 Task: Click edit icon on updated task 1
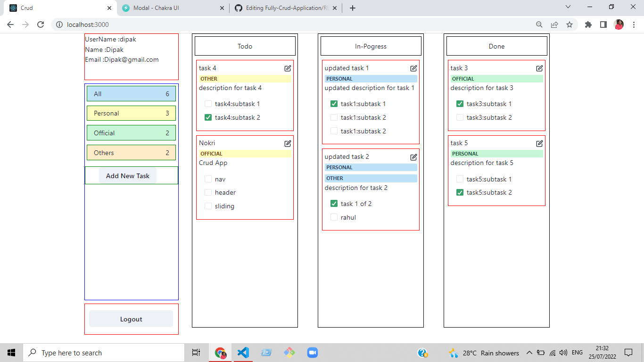[x=413, y=68]
